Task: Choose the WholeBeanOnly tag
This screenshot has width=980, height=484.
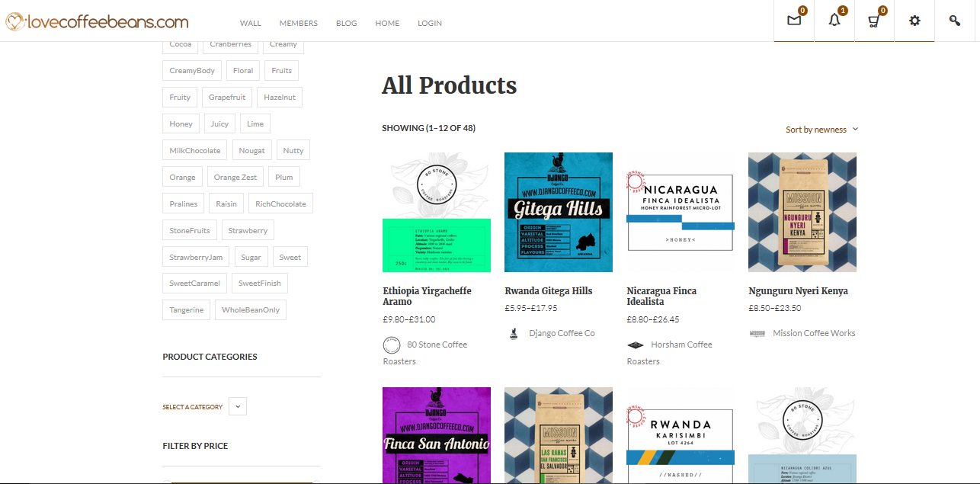Action: [251, 310]
